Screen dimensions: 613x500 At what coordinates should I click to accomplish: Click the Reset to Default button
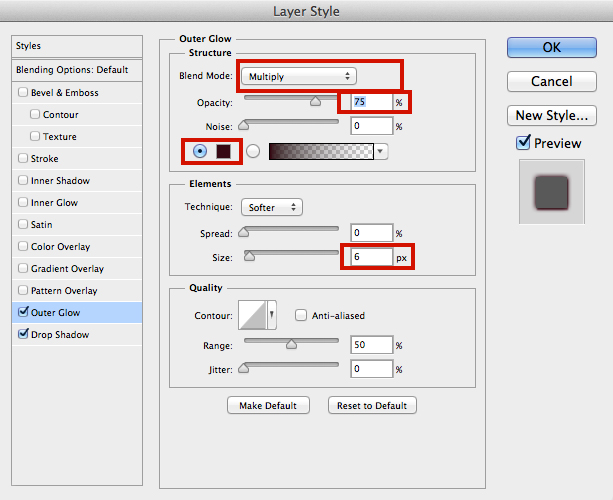coord(372,405)
